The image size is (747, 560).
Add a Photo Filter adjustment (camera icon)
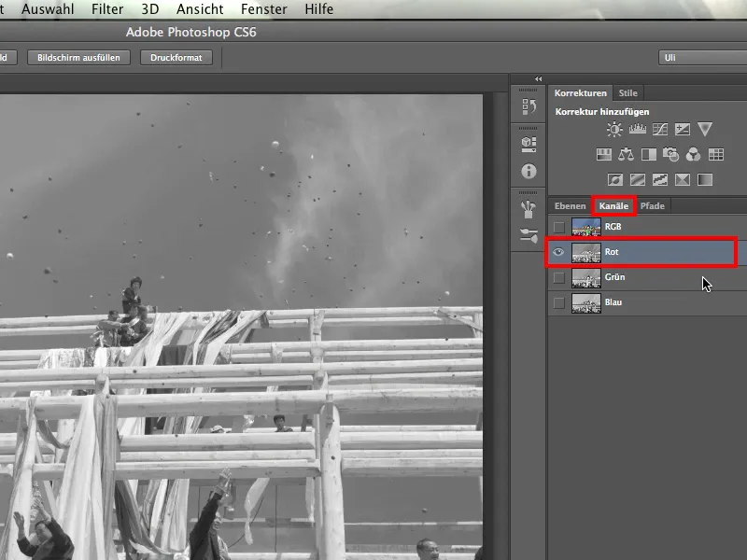pyautogui.click(x=670, y=154)
